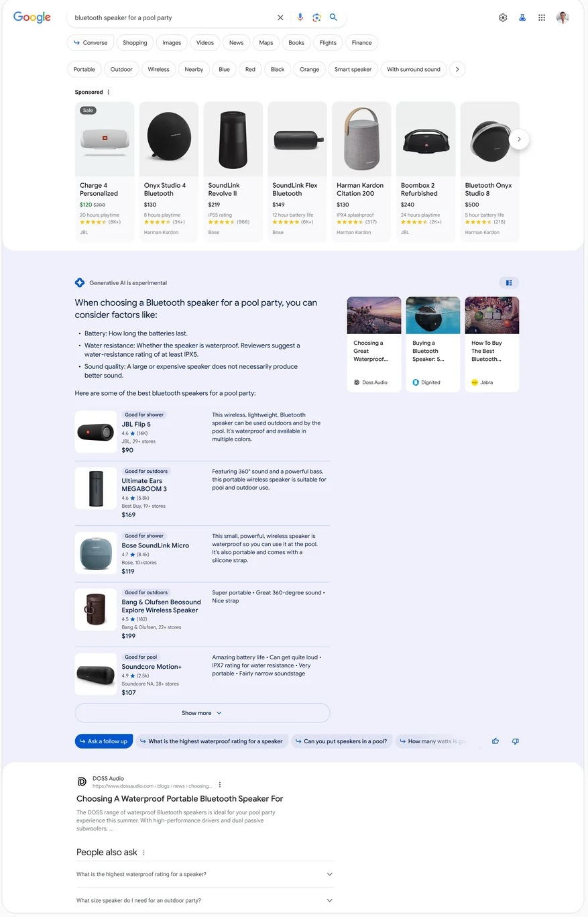The image size is (588, 917).
Task: Open Onyx Studio 4 Bluetooth sponsored product
Action: pos(168,171)
